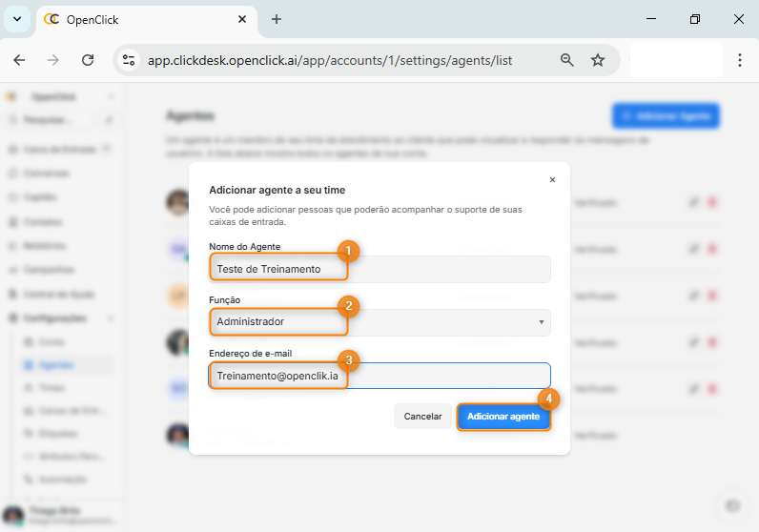The height and width of the screenshot is (532, 759).
Task: Select the OpenClick tab
Action: [133, 19]
